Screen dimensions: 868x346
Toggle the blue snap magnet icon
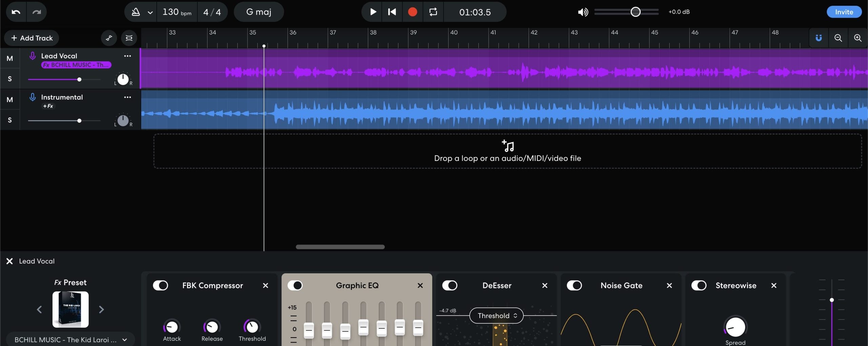tap(818, 38)
